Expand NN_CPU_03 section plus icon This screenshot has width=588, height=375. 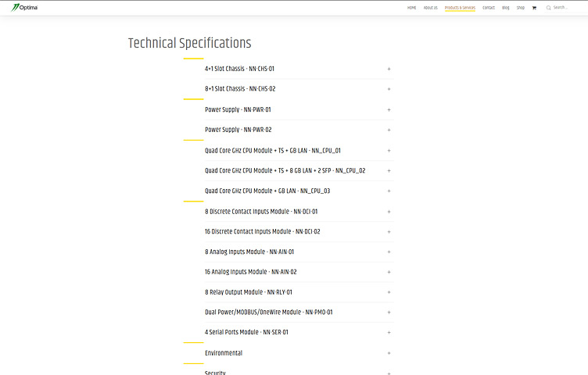point(389,191)
